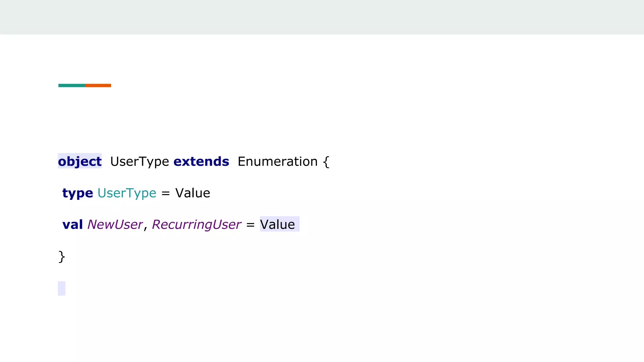
Task: Click the comma after NewUser
Action: (146, 228)
